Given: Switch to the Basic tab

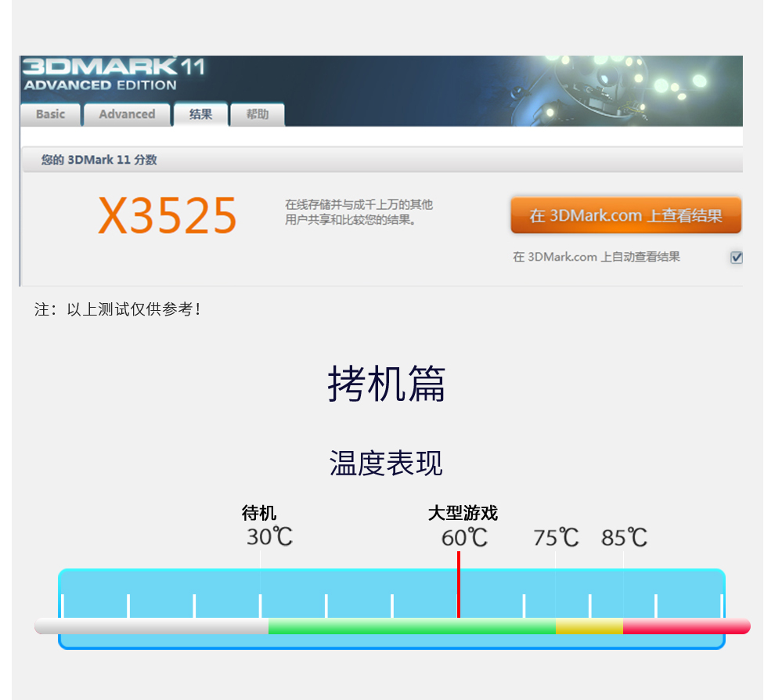Looking at the screenshot, I should pyautogui.click(x=50, y=114).
